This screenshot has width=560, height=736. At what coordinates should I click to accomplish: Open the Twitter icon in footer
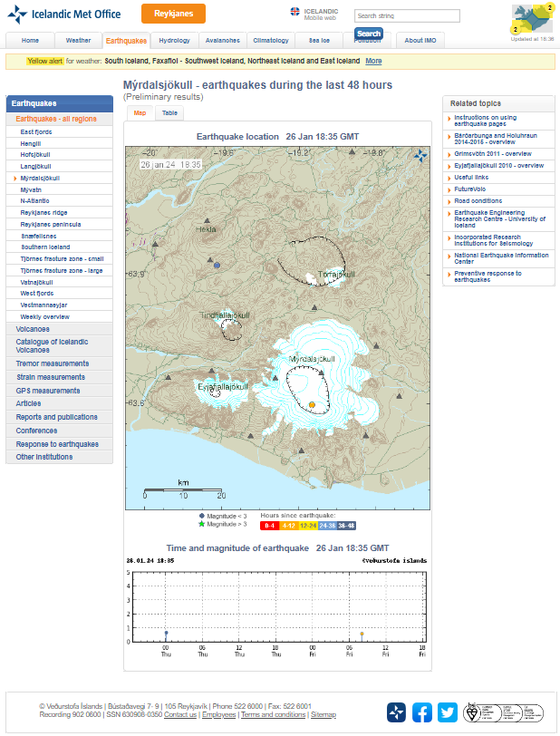point(448,712)
